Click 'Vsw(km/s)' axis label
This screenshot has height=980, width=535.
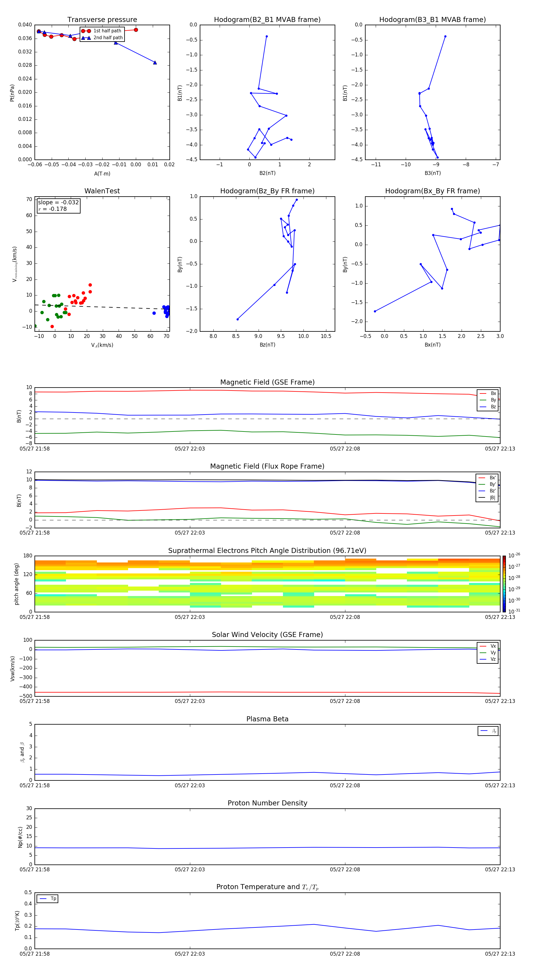pyautogui.click(x=12, y=668)
